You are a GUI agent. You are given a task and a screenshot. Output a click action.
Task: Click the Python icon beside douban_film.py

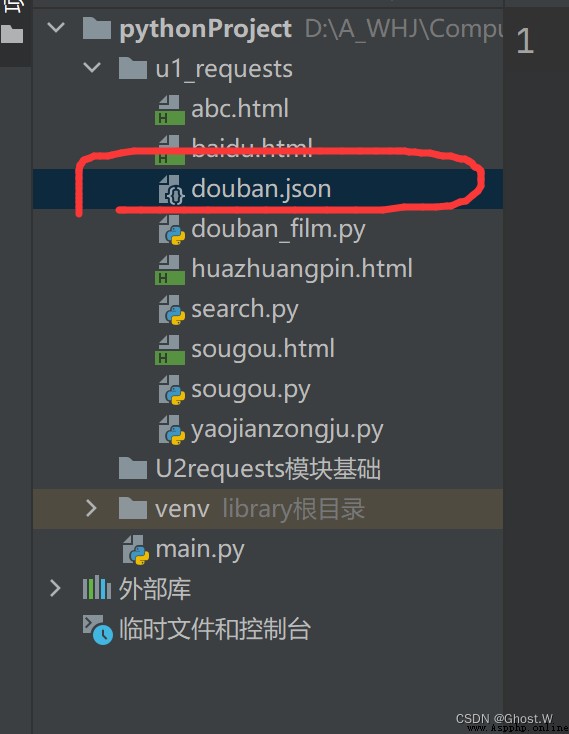click(x=171, y=230)
